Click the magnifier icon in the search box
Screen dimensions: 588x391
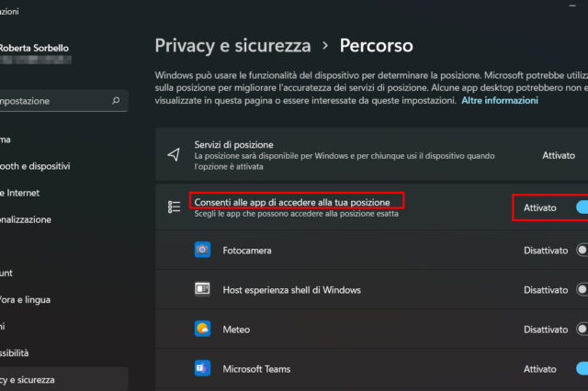(115, 101)
